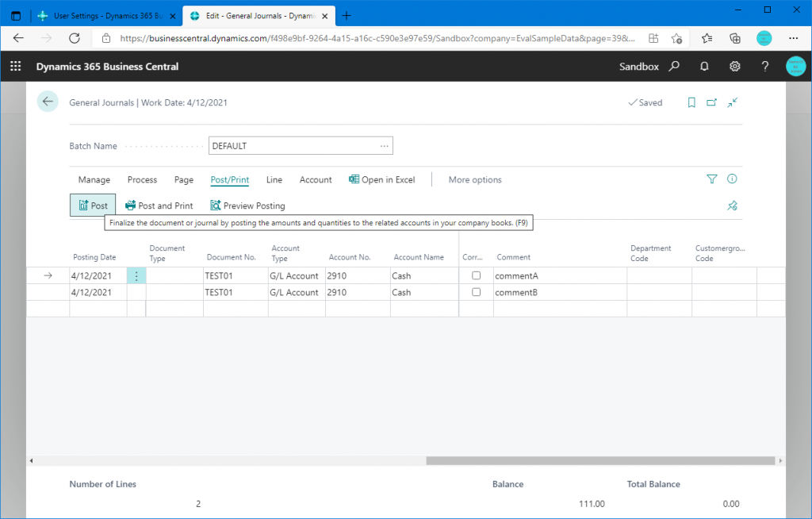Click the Total Balance value 0.00
The height and width of the screenshot is (519, 812).
click(x=730, y=503)
